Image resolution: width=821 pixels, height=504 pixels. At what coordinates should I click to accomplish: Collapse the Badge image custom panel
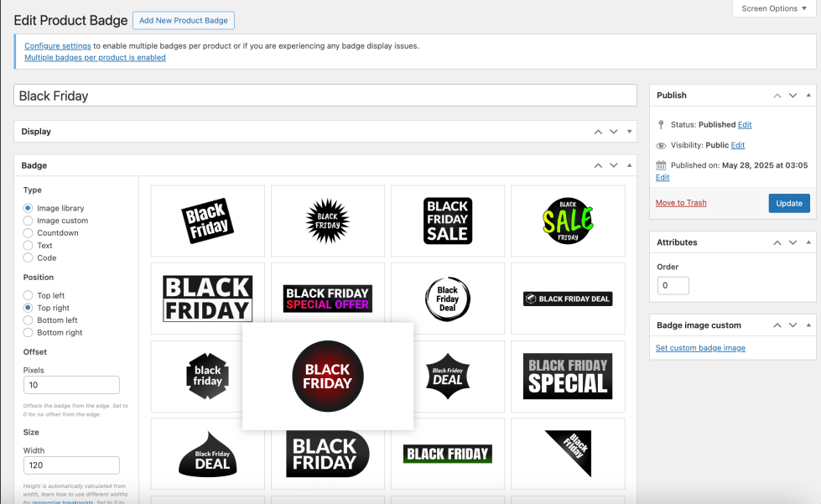pyautogui.click(x=808, y=325)
